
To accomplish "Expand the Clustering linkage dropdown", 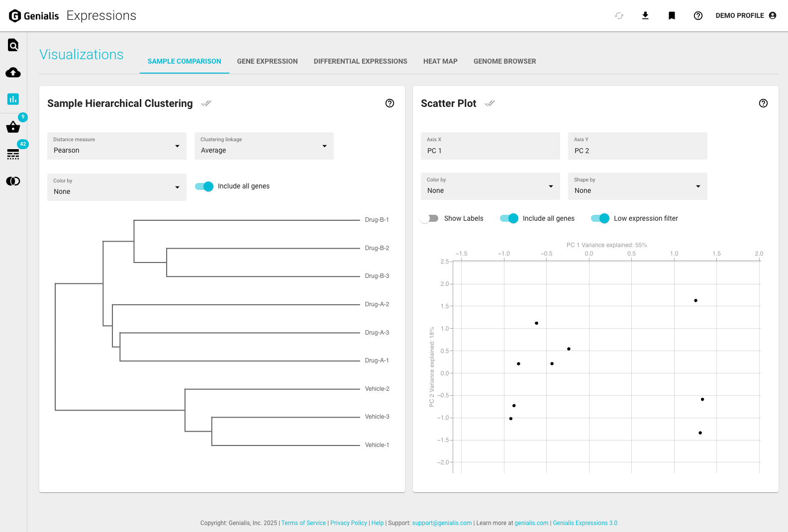I will click(264, 146).
